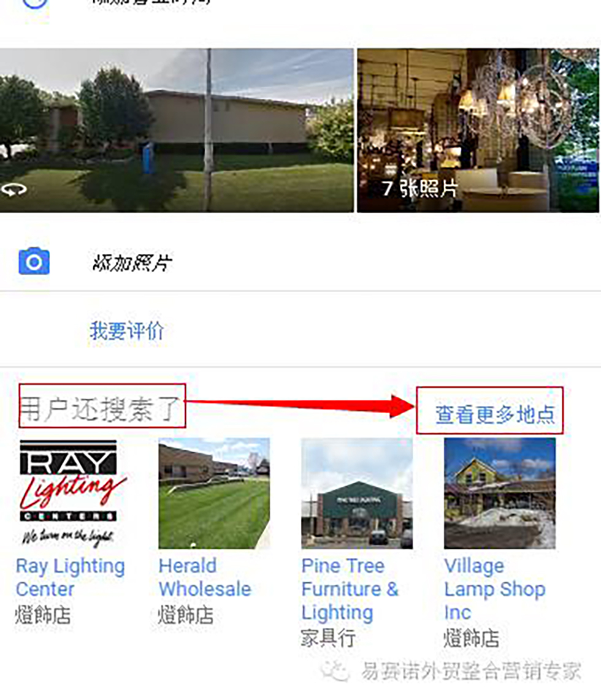The height and width of the screenshot is (700, 601).
Task: Open the 查看更多地点 link
Action: (x=495, y=415)
